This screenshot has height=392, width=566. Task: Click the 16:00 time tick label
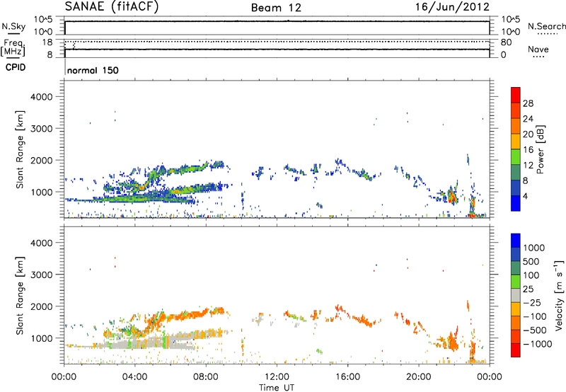[347, 377]
